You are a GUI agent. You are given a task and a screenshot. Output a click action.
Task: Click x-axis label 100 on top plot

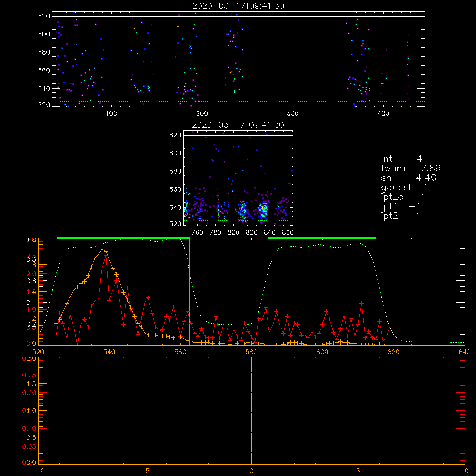[x=111, y=114]
